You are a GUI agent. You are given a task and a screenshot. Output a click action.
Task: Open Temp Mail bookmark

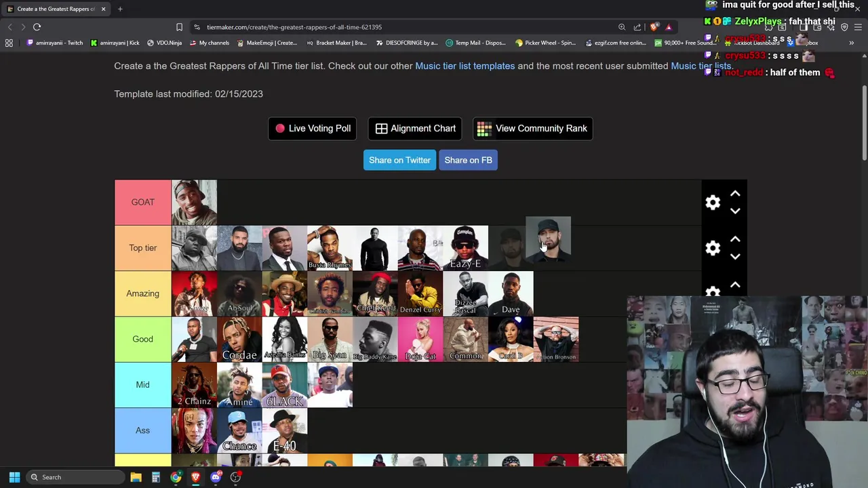pyautogui.click(x=475, y=43)
